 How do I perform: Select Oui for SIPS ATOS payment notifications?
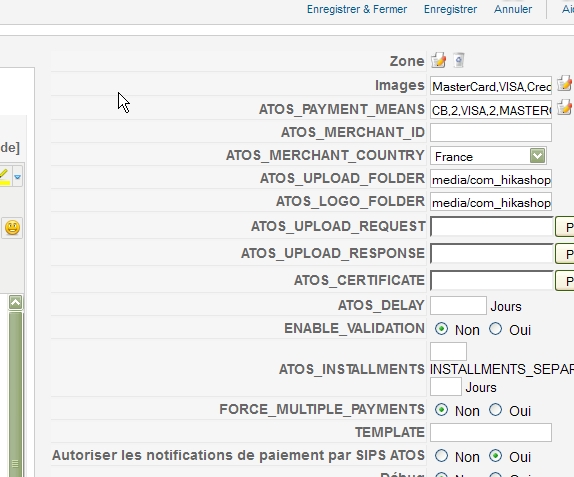(x=496, y=456)
